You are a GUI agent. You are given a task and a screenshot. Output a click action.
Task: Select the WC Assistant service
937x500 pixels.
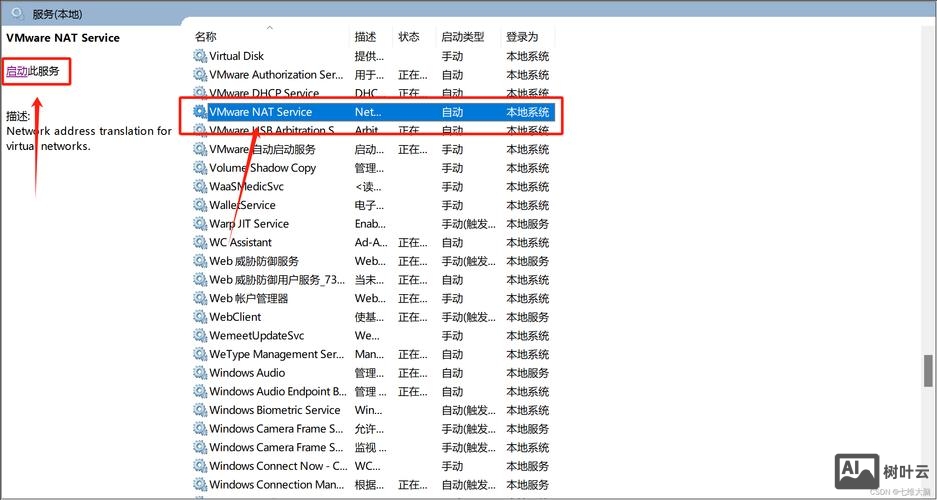pos(240,242)
